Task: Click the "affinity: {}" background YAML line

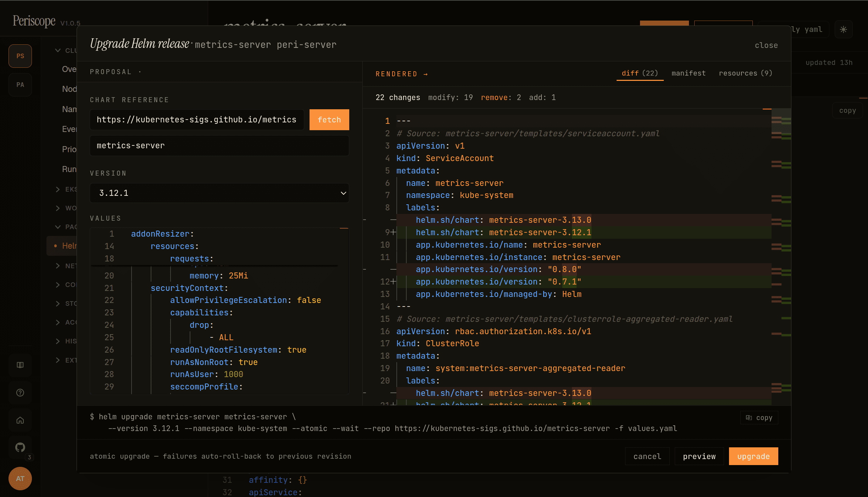Action: click(x=278, y=480)
